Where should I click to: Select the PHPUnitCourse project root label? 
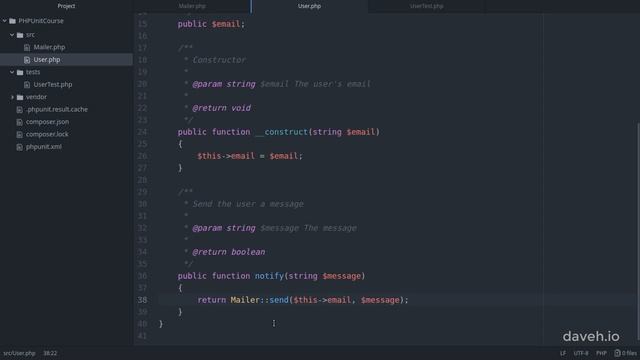[x=41, y=21]
